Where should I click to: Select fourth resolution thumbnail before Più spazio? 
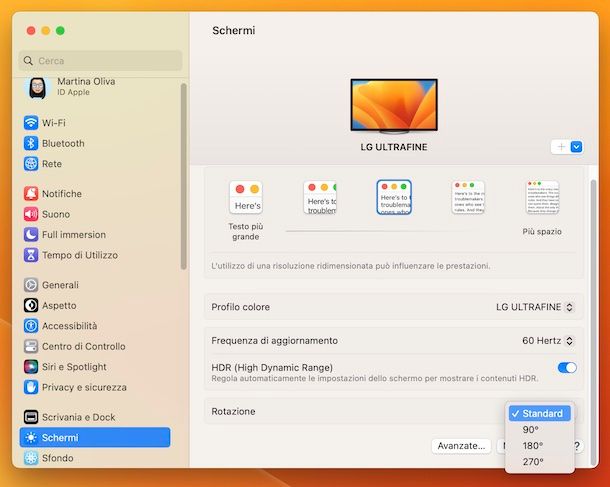click(x=468, y=197)
